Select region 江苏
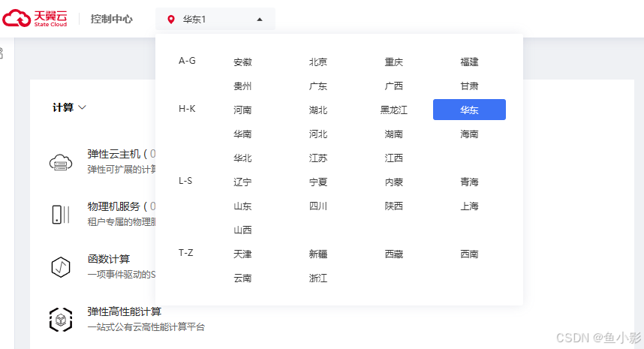The width and height of the screenshot is (644, 349). pos(318,158)
